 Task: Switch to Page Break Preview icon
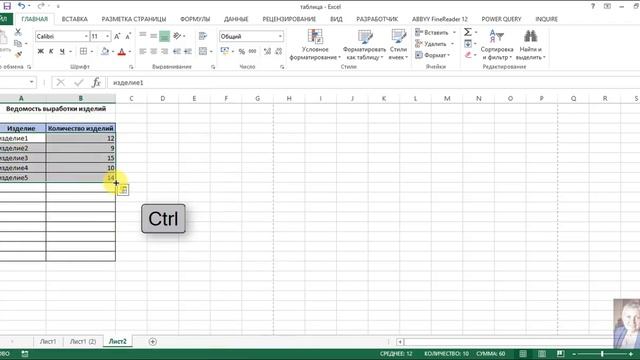click(x=560, y=354)
